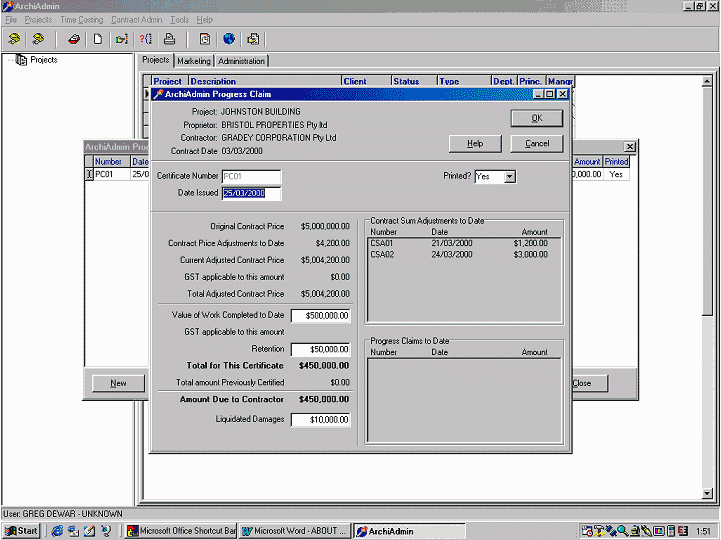Select the PC01 row in background list
Image resolution: width=721 pixels, height=540 pixels.
click(x=117, y=174)
